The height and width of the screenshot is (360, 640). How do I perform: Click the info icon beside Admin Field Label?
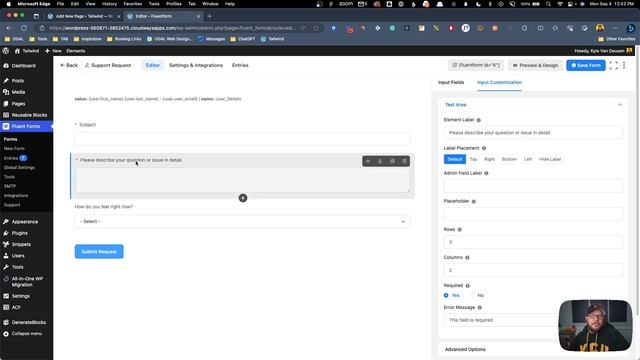pyautogui.click(x=486, y=173)
